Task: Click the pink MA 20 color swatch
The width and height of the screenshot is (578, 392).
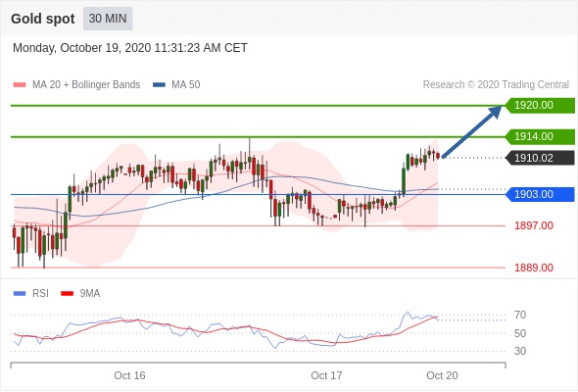Action: (20, 85)
